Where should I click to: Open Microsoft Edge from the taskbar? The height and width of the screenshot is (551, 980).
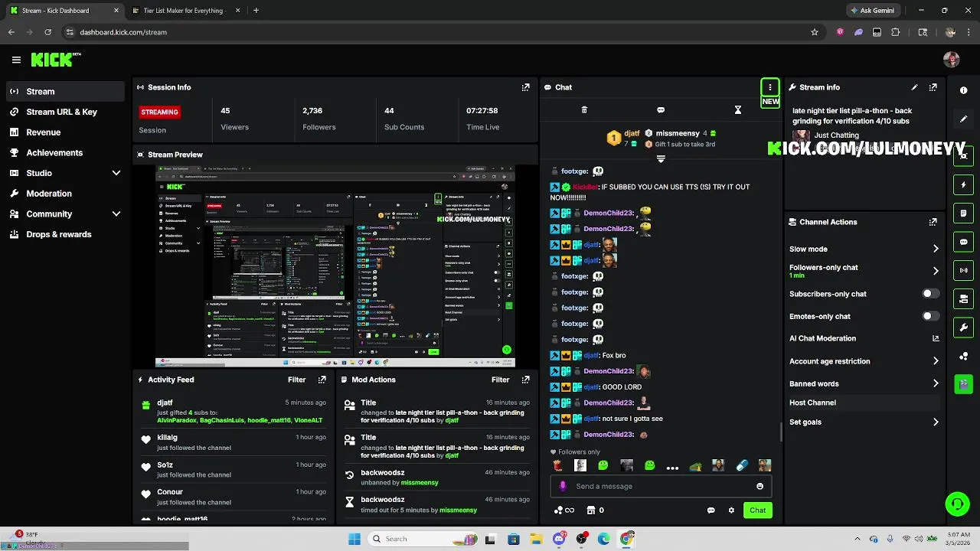coord(604,539)
